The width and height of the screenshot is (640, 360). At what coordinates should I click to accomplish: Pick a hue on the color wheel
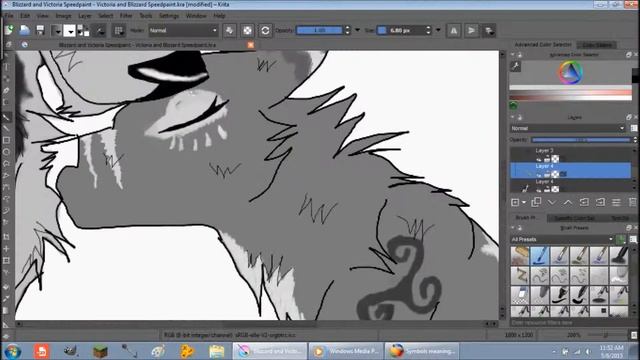point(570,73)
